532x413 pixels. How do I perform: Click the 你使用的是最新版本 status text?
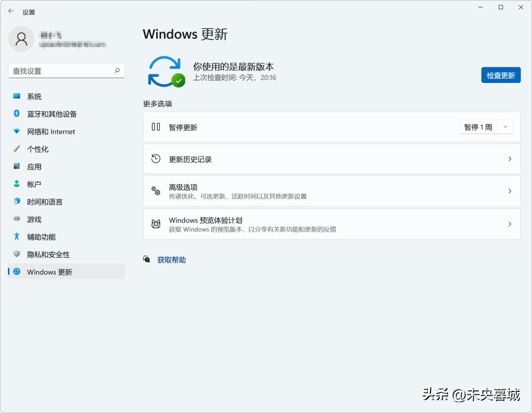[x=233, y=66]
